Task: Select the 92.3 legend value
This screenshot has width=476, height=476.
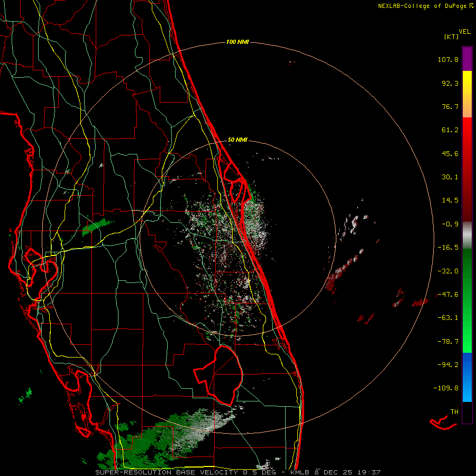Action: click(450, 83)
